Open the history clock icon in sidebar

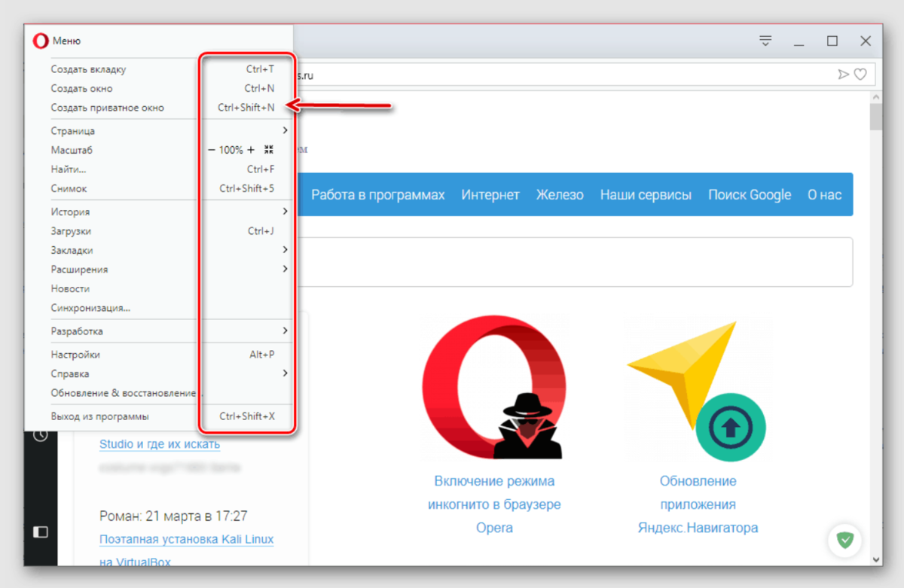41,435
